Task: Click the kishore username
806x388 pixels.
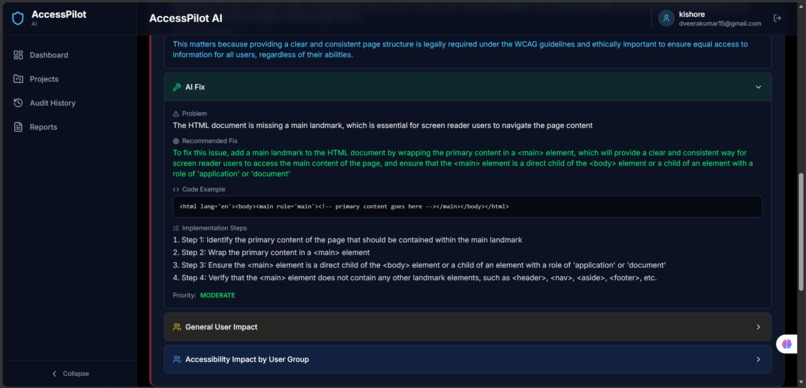Action: pos(691,14)
